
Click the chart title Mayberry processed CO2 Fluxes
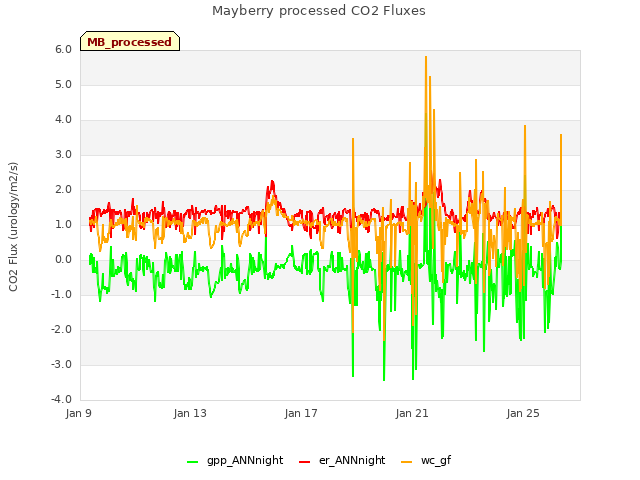pos(319,11)
